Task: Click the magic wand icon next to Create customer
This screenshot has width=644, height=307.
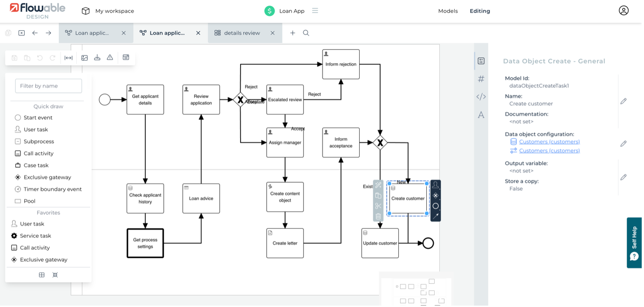Action: 378,185
